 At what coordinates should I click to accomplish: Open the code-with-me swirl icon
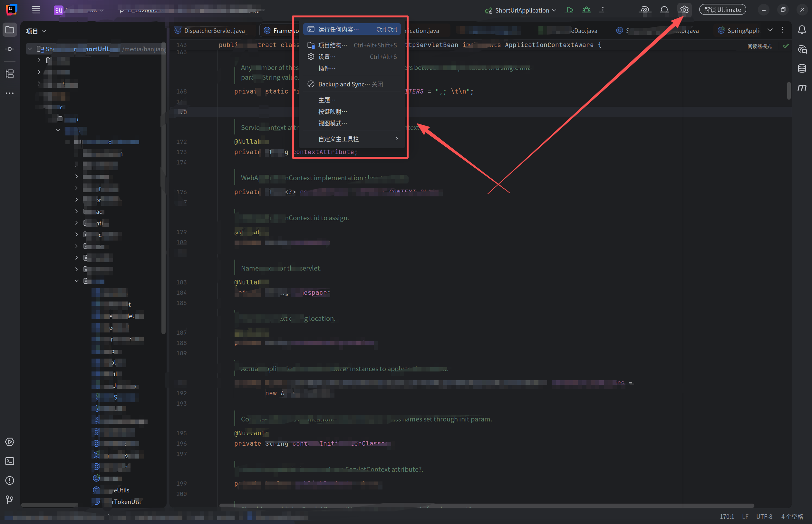(x=645, y=10)
